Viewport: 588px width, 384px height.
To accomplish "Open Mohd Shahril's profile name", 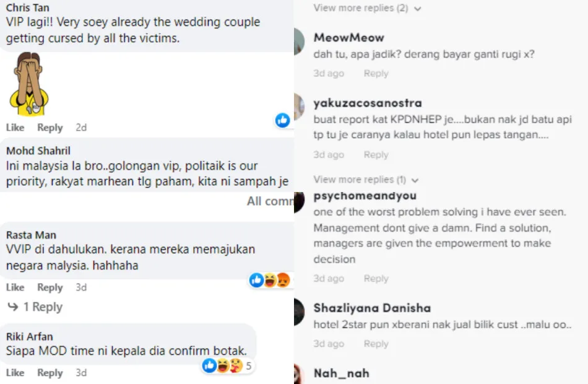I will point(38,151).
